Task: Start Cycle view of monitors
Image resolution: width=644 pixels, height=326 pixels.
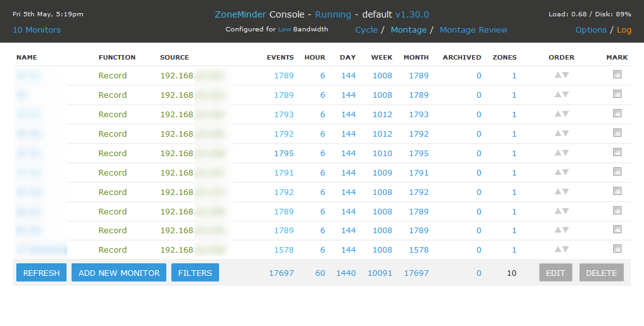Action: pos(366,29)
